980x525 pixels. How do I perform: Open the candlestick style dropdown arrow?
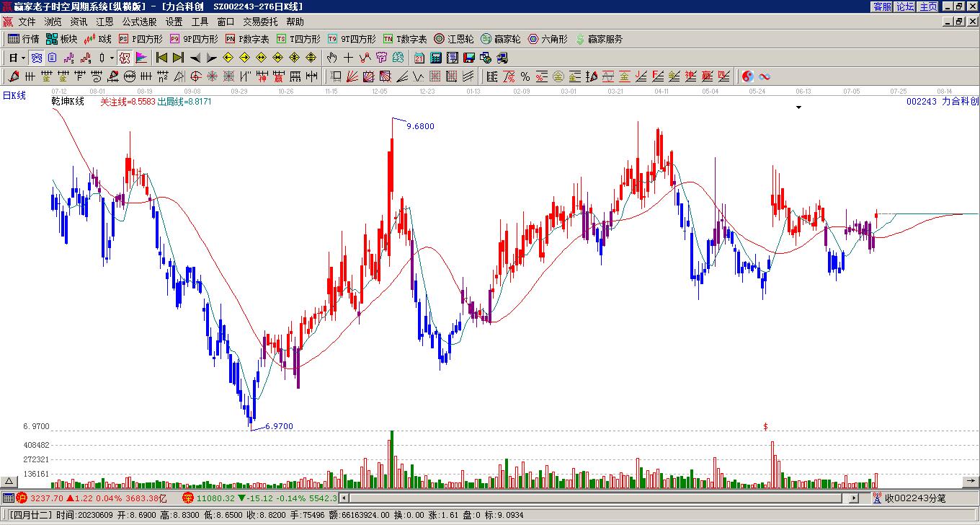111,58
